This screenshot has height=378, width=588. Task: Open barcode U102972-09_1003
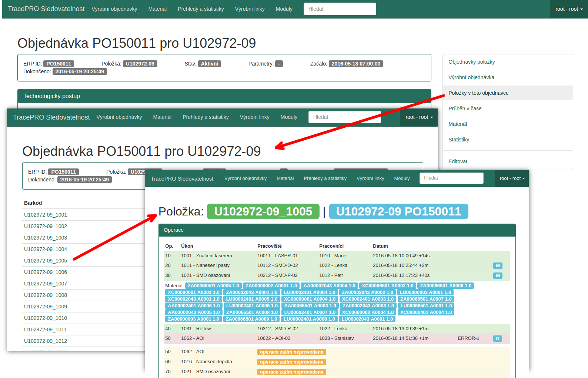point(46,238)
